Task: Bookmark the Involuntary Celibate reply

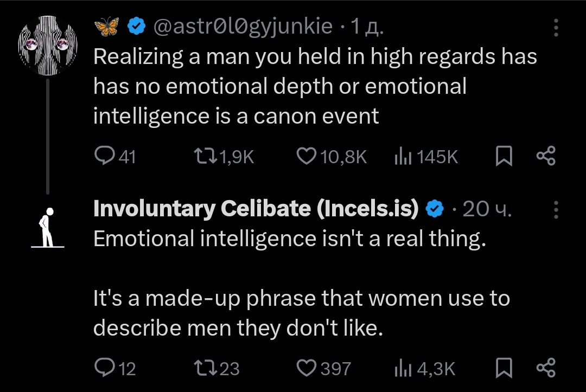Action: point(504,368)
